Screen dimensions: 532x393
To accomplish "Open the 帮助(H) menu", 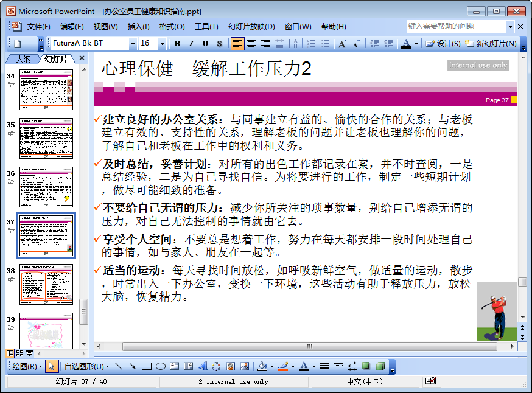I will [334, 26].
